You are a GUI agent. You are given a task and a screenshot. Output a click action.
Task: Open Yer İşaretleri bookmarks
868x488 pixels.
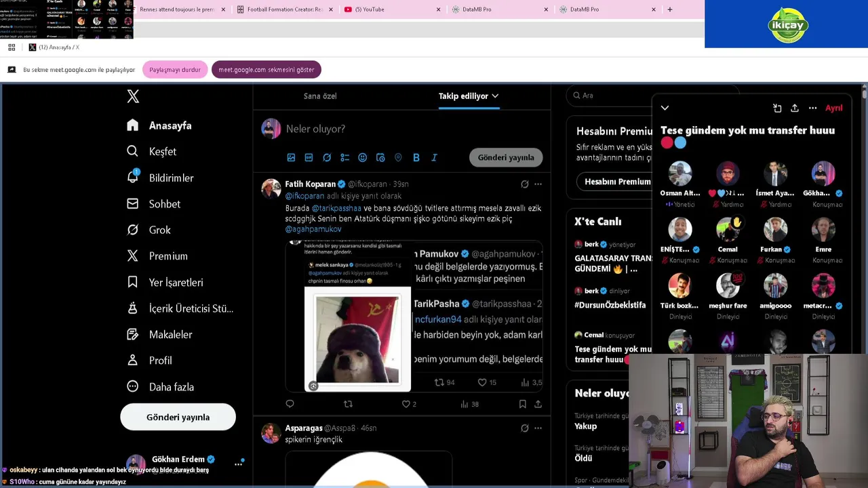165,282
